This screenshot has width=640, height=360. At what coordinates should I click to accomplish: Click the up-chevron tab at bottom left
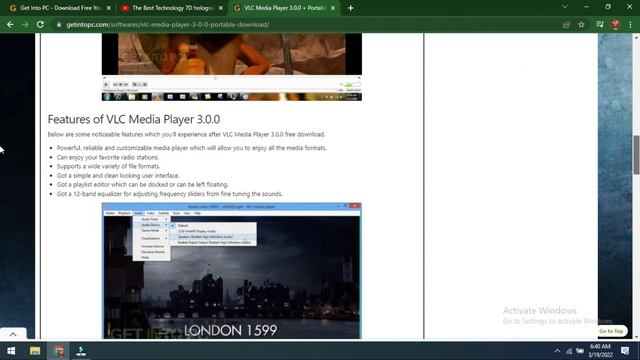point(13,334)
